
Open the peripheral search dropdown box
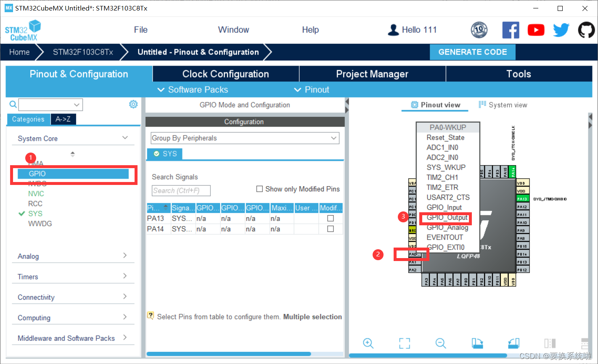click(x=50, y=105)
